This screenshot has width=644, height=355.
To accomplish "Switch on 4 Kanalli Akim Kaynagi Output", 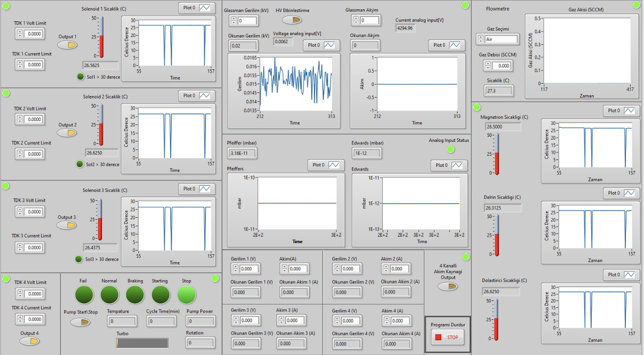I will click(447, 286).
